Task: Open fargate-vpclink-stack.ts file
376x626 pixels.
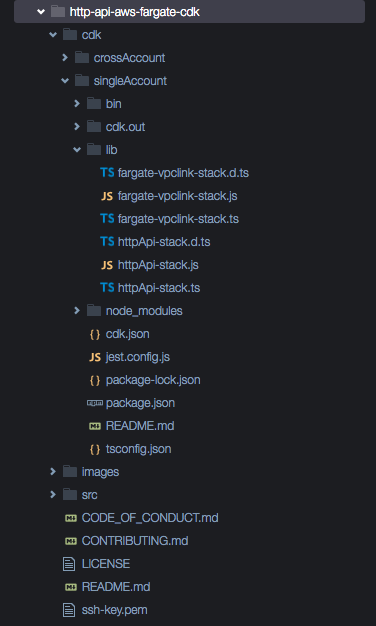Action: tap(178, 219)
